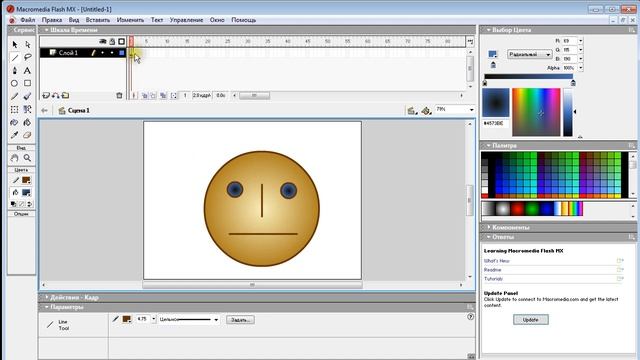
Task: Select the Ink Bottle tool
Action: 15,122
